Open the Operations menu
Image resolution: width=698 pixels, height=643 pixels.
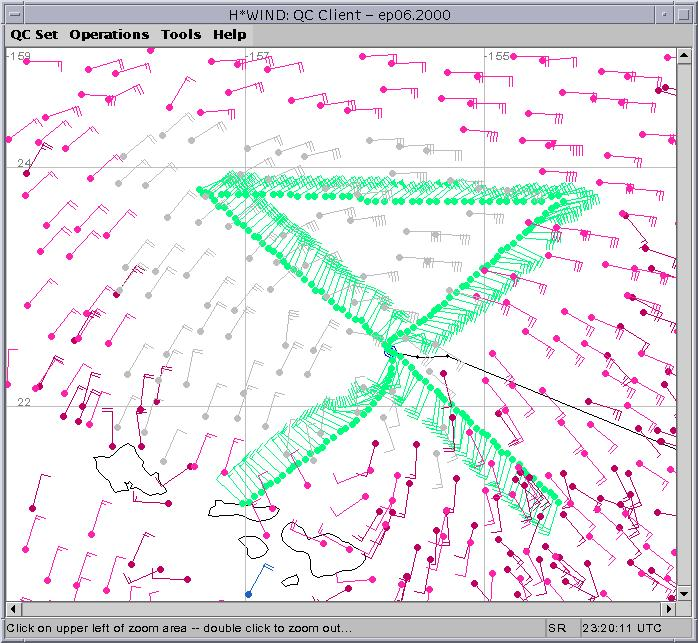point(109,34)
